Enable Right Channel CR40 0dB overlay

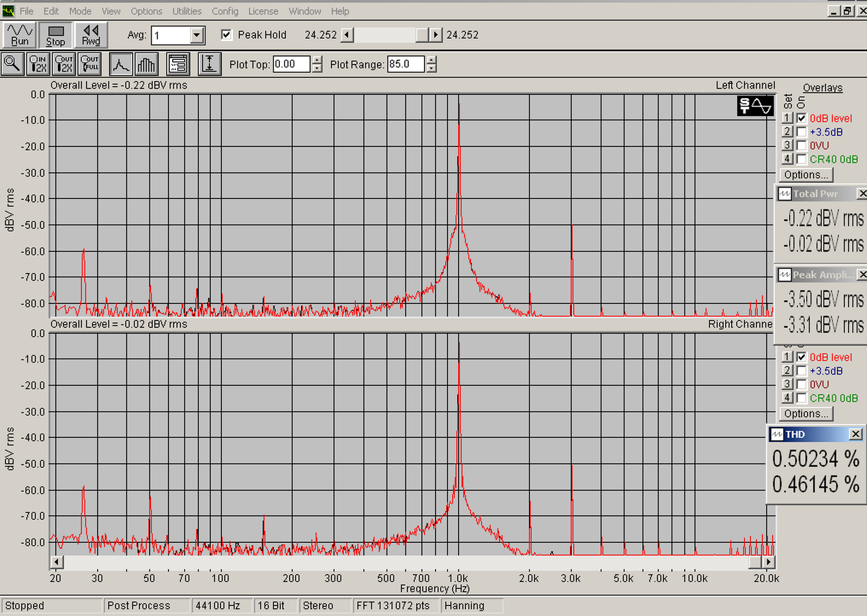pyautogui.click(x=801, y=398)
